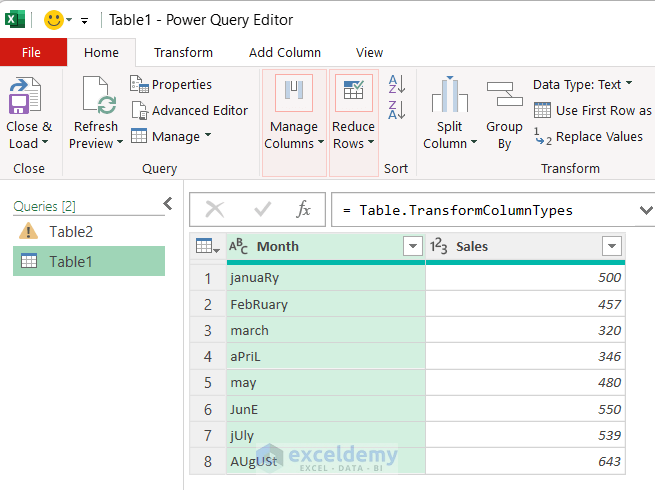655x490 pixels.
Task: Sort ascending with the A-Z icon
Action: click(x=397, y=84)
